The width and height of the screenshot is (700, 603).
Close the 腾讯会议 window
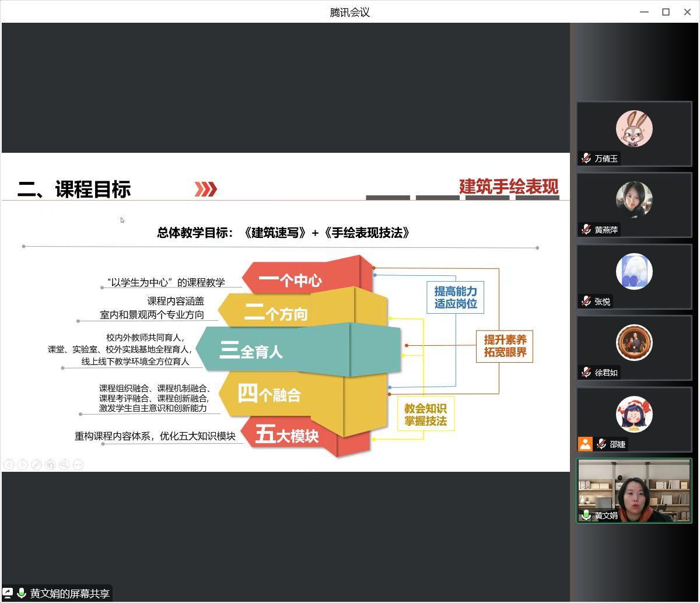click(x=687, y=12)
